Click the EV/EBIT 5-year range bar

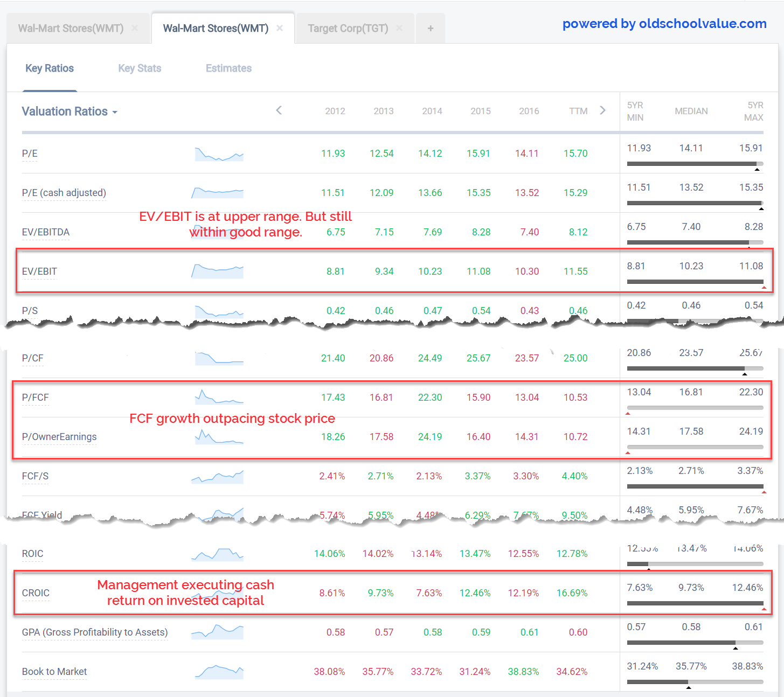coord(695,282)
